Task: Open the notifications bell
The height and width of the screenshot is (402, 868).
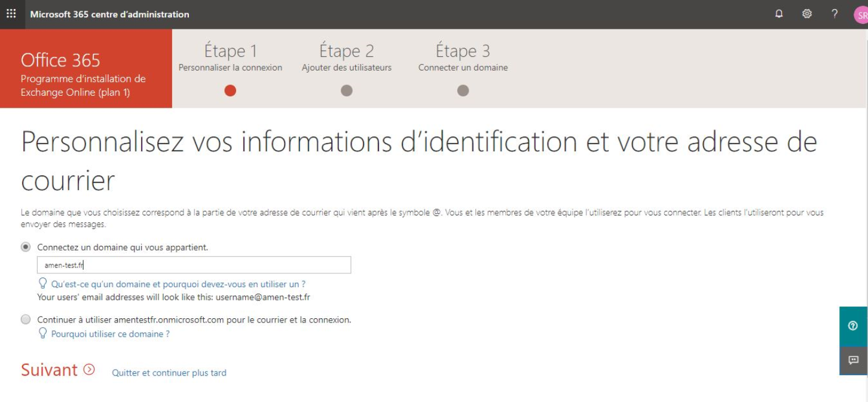Action: pyautogui.click(x=779, y=14)
